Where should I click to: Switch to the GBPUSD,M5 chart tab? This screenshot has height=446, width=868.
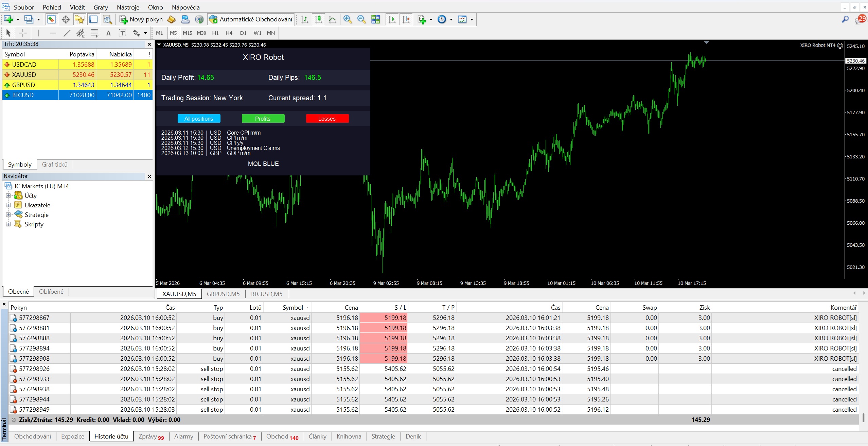pos(223,294)
